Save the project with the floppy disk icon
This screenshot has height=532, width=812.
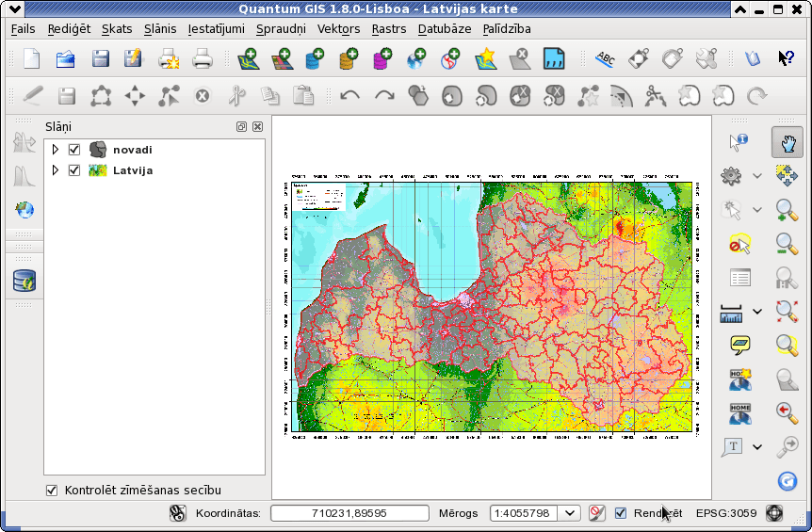click(100, 59)
